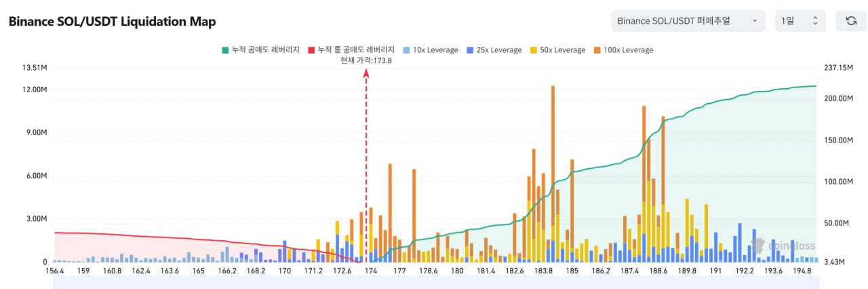Click the 183.8 x-axis price label
868x289 pixels.
[543, 271]
